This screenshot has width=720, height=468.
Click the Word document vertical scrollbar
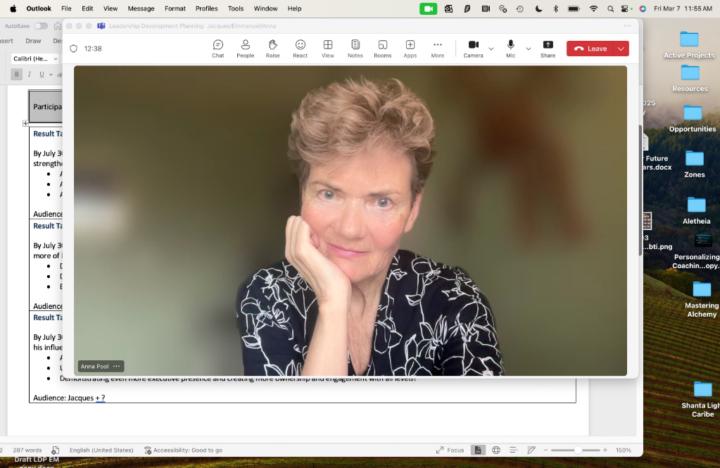640,191
